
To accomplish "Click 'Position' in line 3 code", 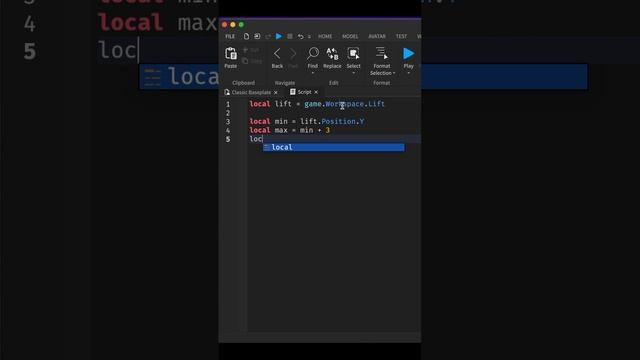I will (338, 122).
